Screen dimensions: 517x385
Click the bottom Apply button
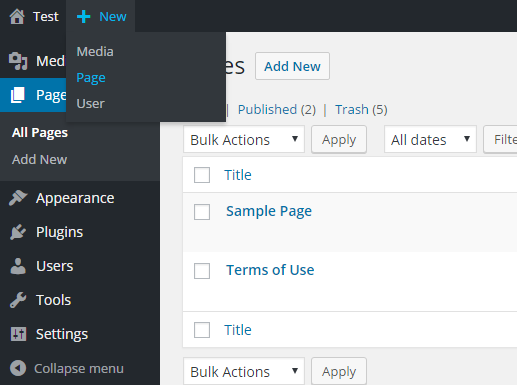click(x=339, y=371)
